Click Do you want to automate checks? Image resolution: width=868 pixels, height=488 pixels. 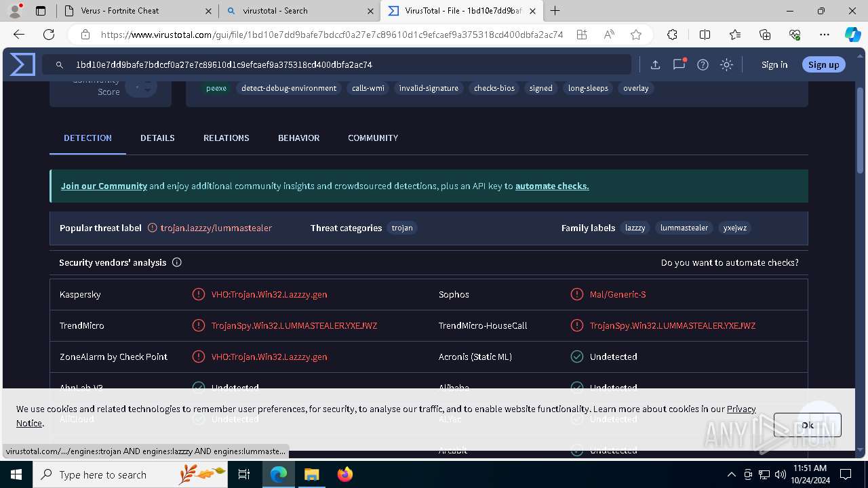click(730, 262)
